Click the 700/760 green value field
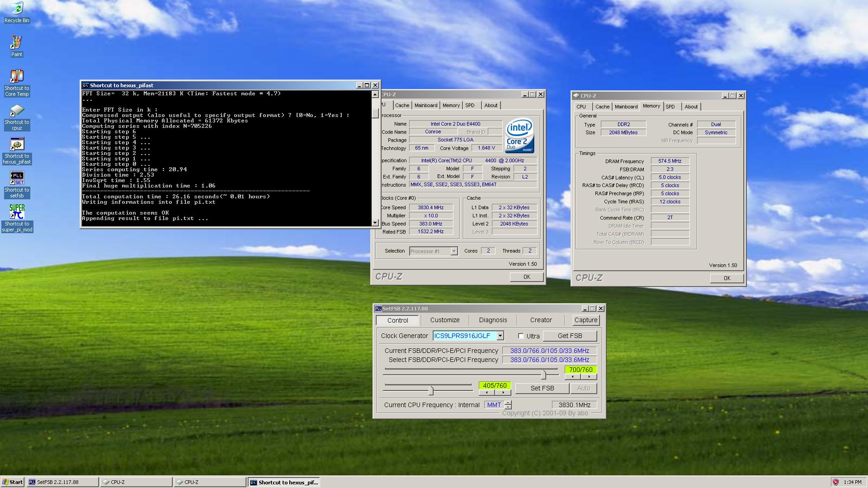Image resolution: width=868 pixels, height=488 pixels. (x=580, y=370)
